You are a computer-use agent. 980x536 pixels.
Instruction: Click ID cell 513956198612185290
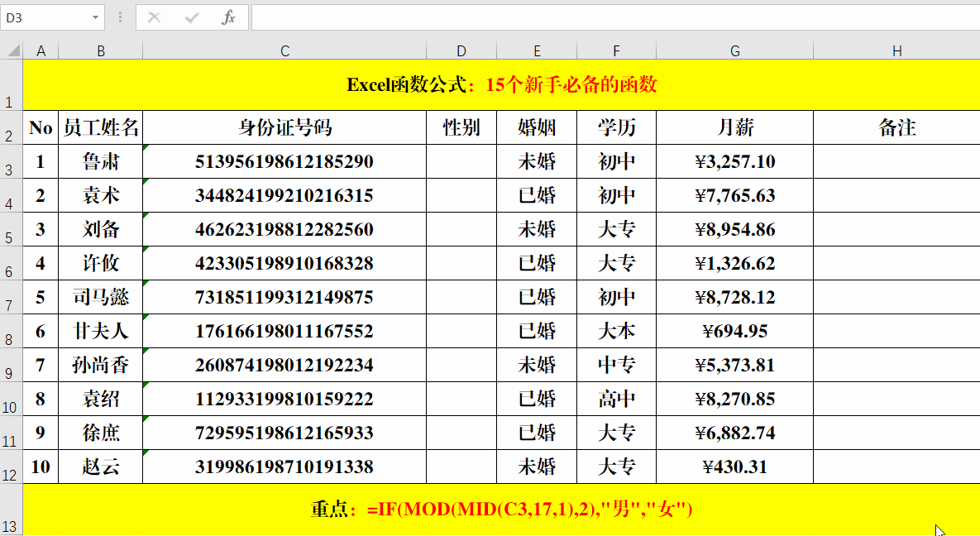pos(284,161)
